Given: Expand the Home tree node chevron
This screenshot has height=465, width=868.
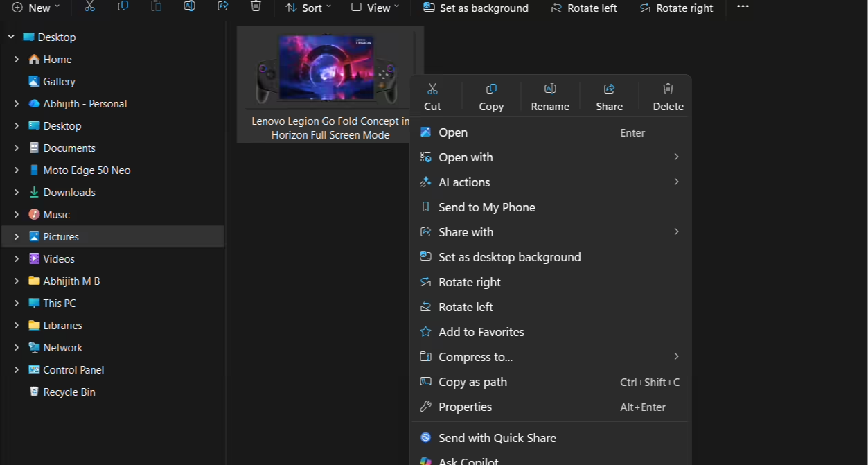Looking at the screenshot, I should click(17, 60).
